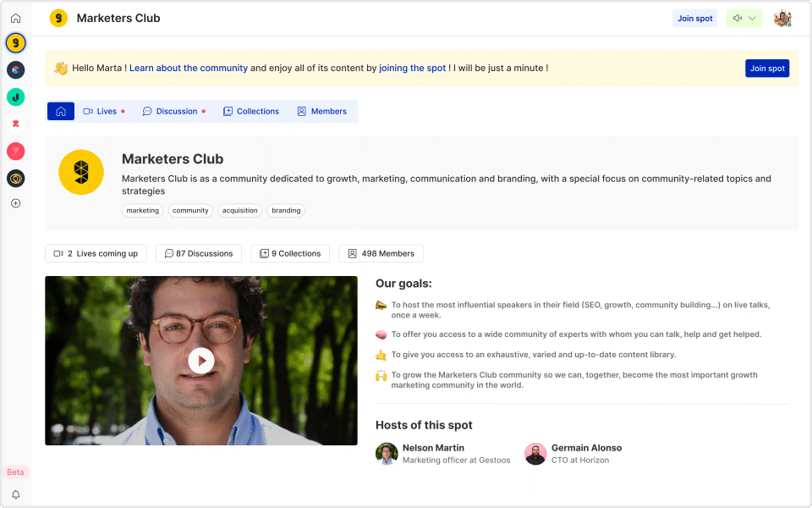This screenshot has height=508, width=812.
Task: Open Nelson Martin host name
Action: 433,448
